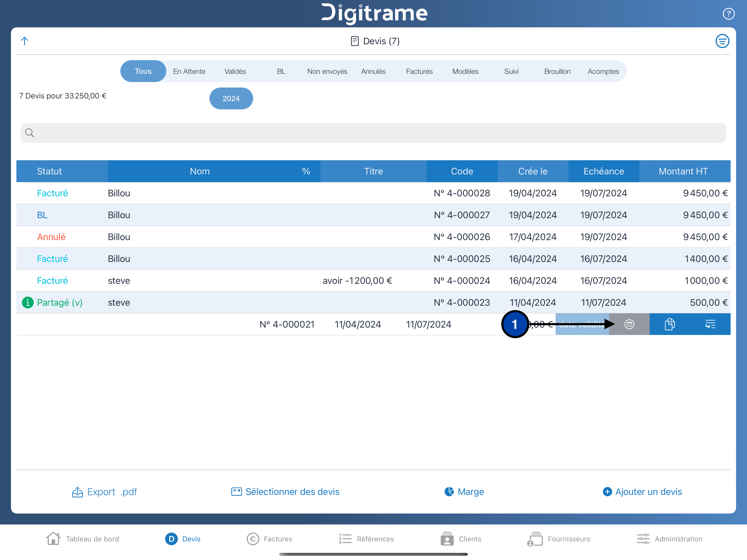Click the search field
This screenshot has height=560, width=747.
(x=373, y=133)
